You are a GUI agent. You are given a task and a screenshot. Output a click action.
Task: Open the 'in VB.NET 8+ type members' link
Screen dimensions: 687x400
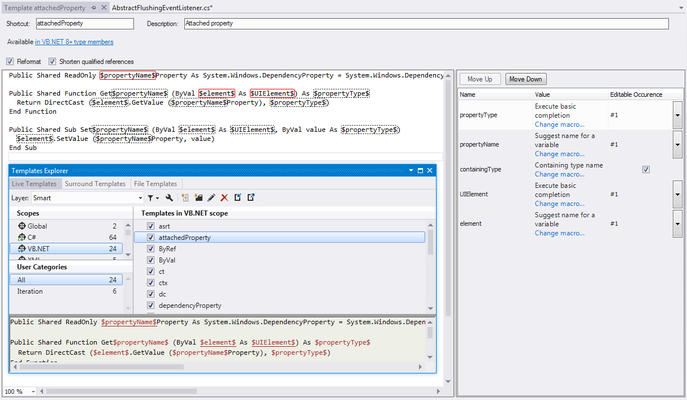(74, 42)
